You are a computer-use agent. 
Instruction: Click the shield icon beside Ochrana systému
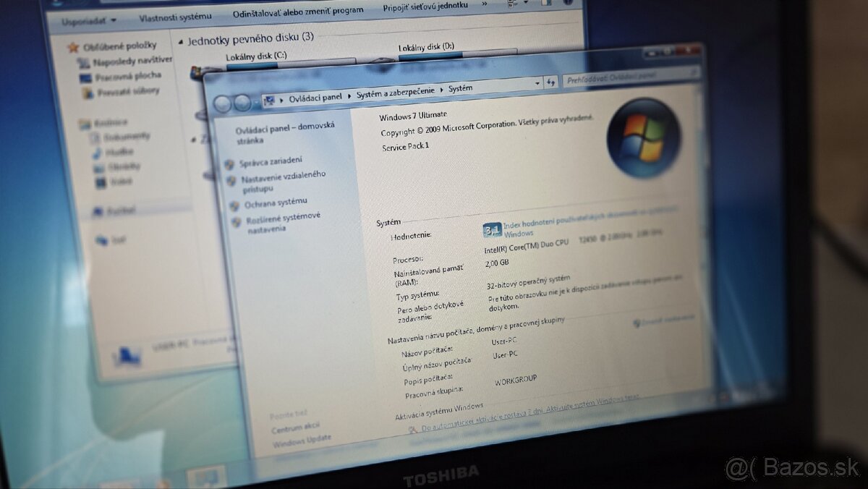[x=234, y=206]
